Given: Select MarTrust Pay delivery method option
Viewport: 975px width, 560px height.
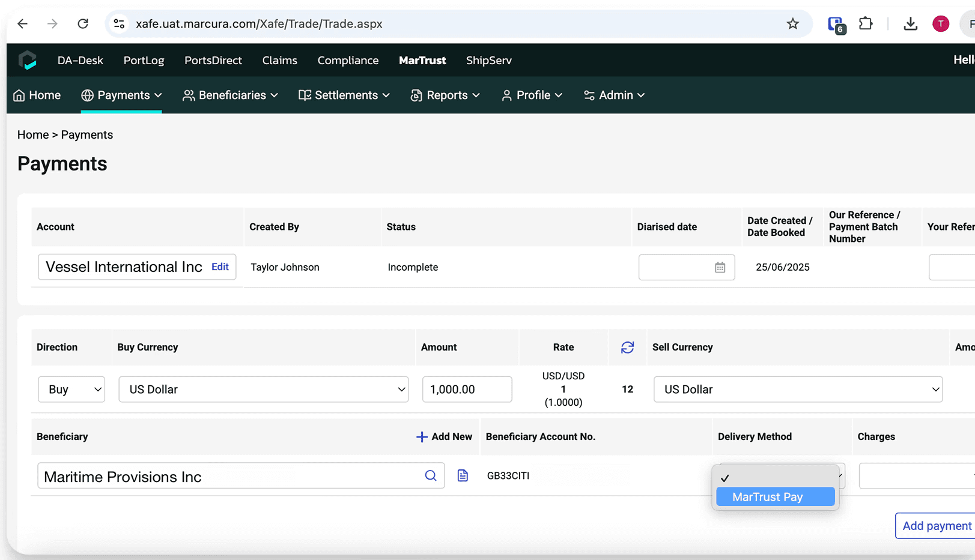Looking at the screenshot, I should point(776,497).
